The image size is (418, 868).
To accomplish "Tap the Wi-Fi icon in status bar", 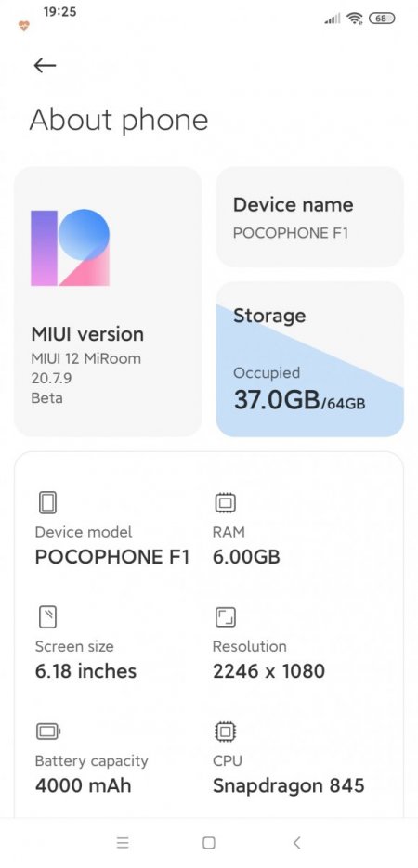I will [354, 19].
